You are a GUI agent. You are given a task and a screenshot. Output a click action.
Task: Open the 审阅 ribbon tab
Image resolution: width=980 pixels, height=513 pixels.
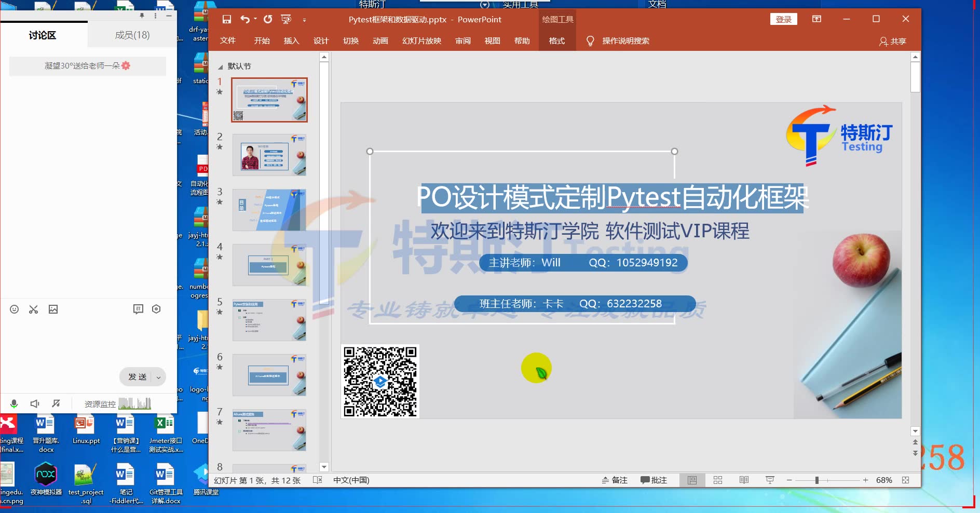pos(463,40)
